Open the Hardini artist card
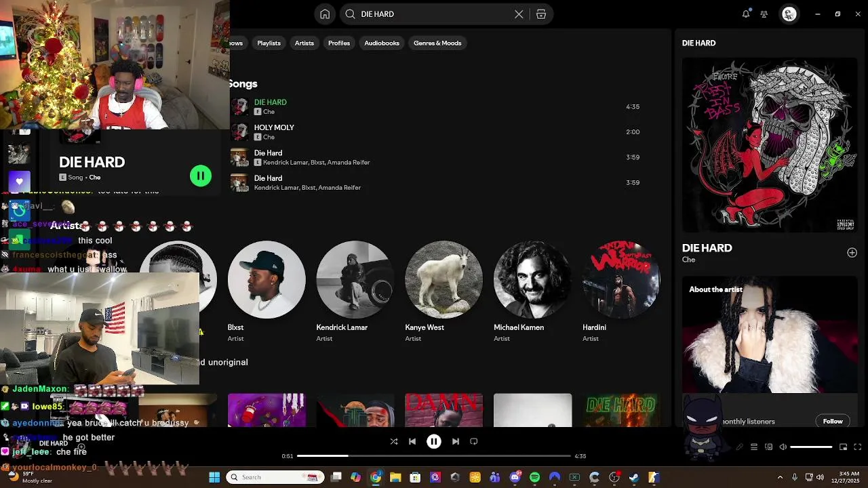The height and width of the screenshot is (488, 868). click(621, 291)
